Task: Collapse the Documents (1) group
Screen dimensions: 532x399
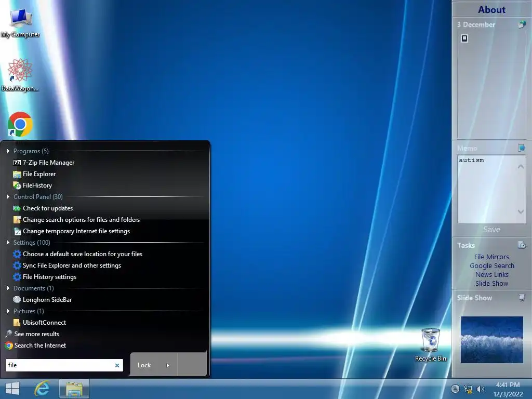Action: (x=8, y=288)
